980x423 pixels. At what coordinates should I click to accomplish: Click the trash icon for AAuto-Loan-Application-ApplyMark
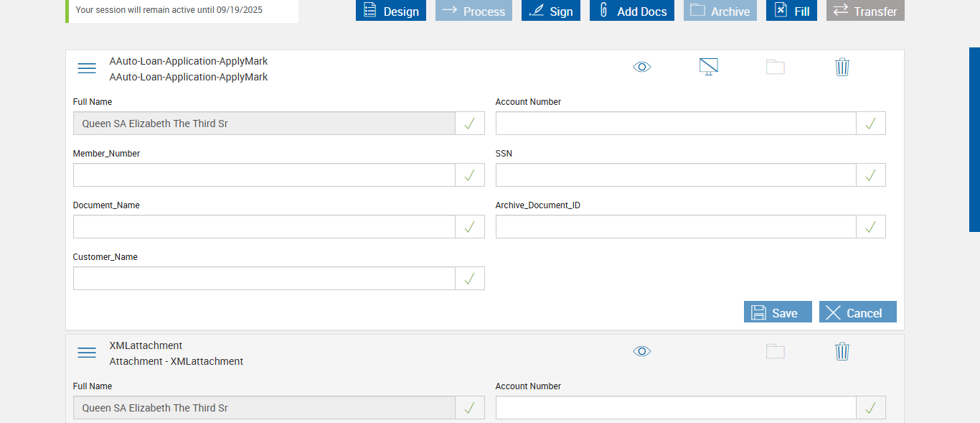(842, 67)
